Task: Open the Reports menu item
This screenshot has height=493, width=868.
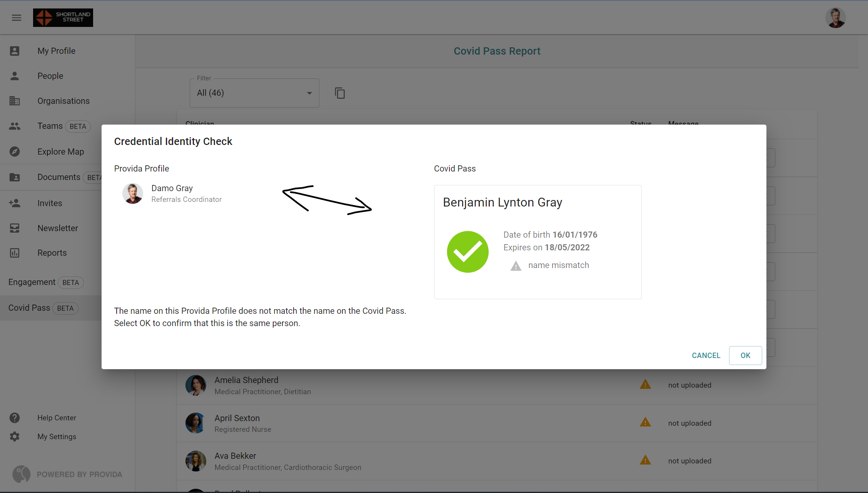Action: click(52, 253)
